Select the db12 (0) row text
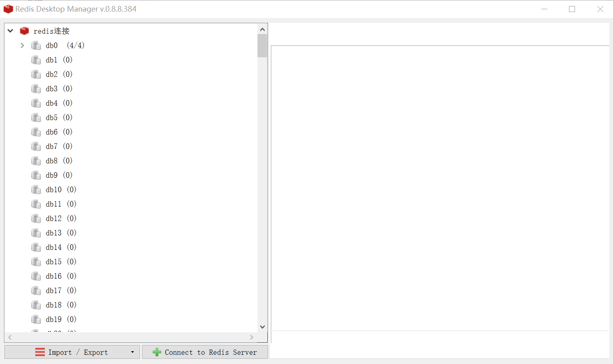 61,218
